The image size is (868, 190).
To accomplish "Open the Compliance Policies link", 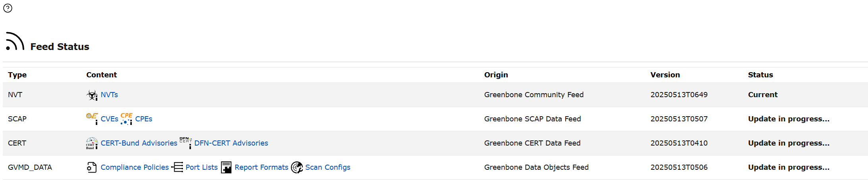I will pyautogui.click(x=135, y=167).
